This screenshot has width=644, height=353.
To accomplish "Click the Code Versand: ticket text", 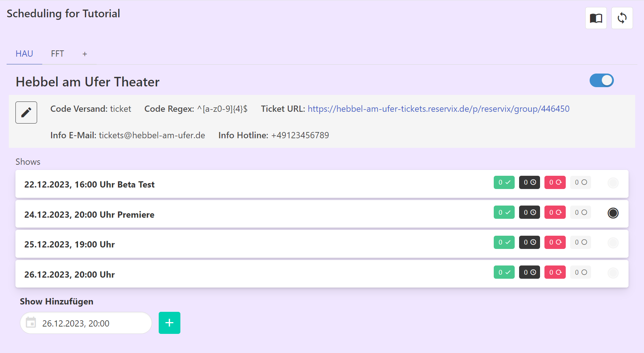I will 91,109.
